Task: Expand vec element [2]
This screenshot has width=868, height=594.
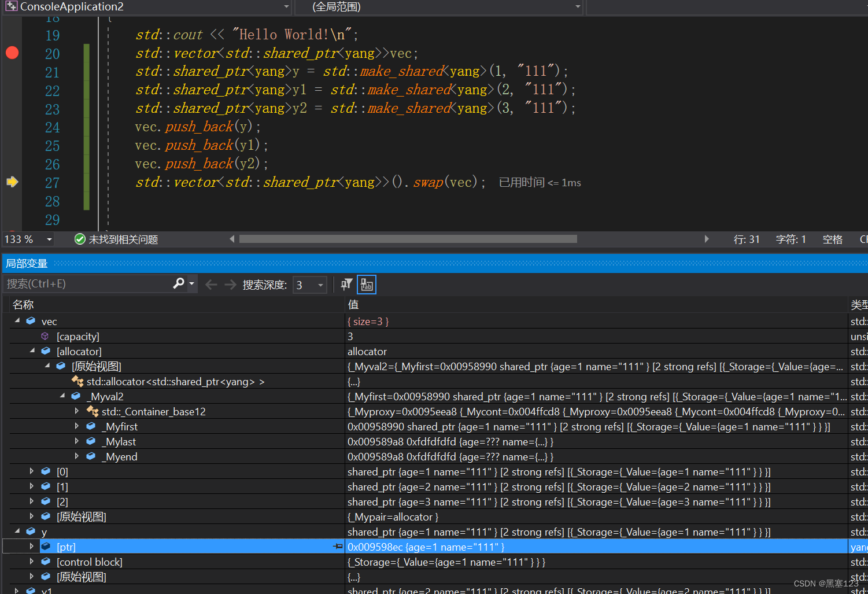Action: [32, 501]
